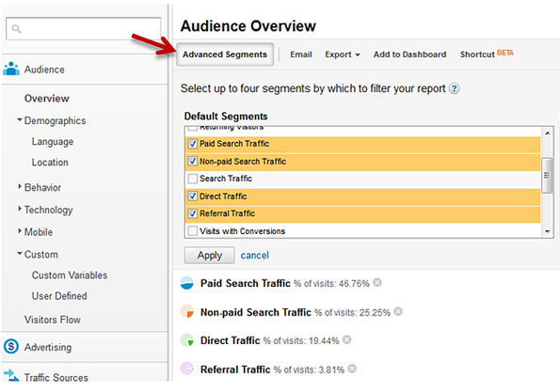Enable the Search Traffic checkbox
The height and width of the screenshot is (392, 560).
(193, 179)
